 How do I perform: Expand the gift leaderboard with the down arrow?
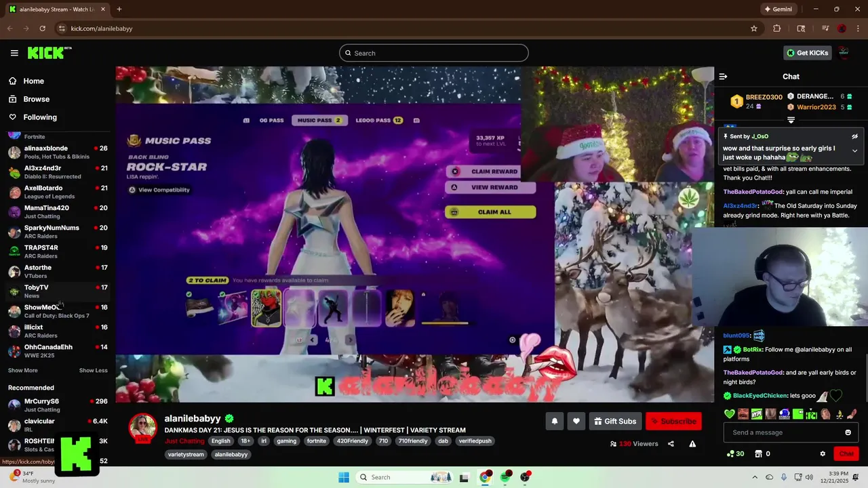pos(791,120)
